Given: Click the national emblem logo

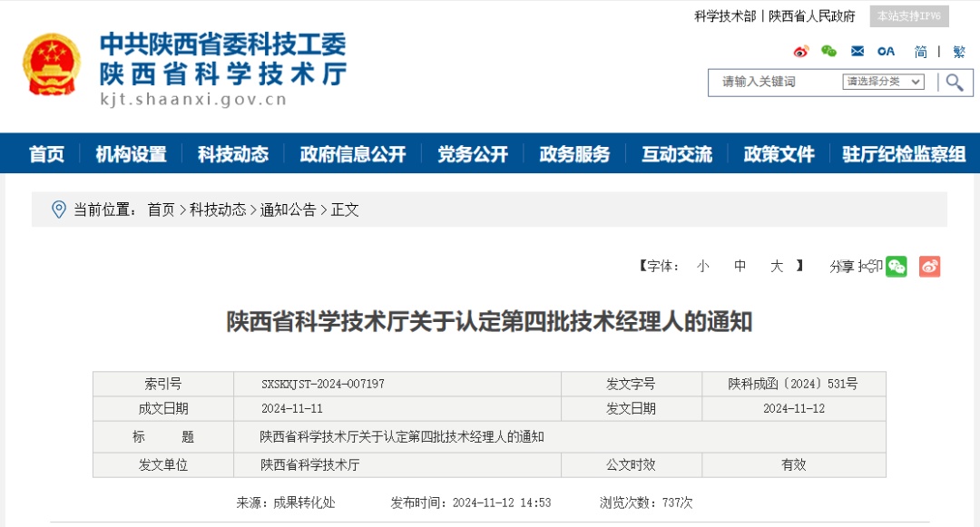Looking at the screenshot, I should coord(52,65).
